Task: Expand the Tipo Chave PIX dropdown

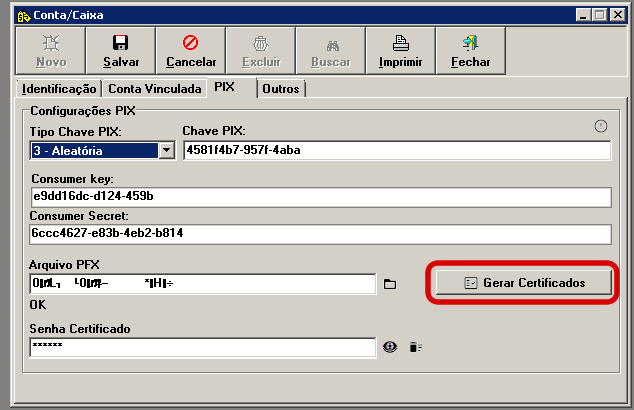Action: 167,151
